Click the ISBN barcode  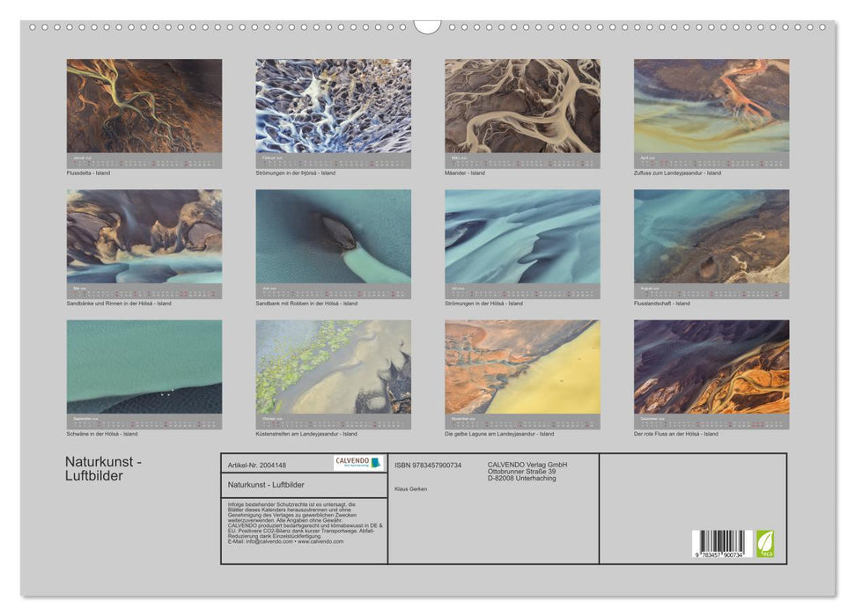pos(721,543)
